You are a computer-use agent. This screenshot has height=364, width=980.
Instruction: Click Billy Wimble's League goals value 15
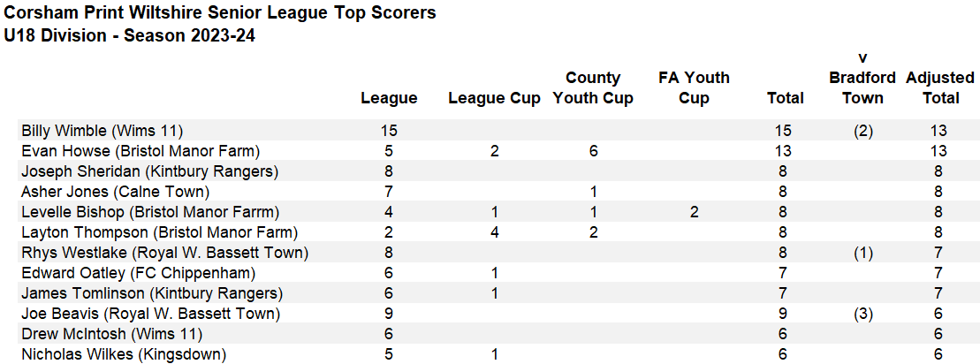coord(389,131)
